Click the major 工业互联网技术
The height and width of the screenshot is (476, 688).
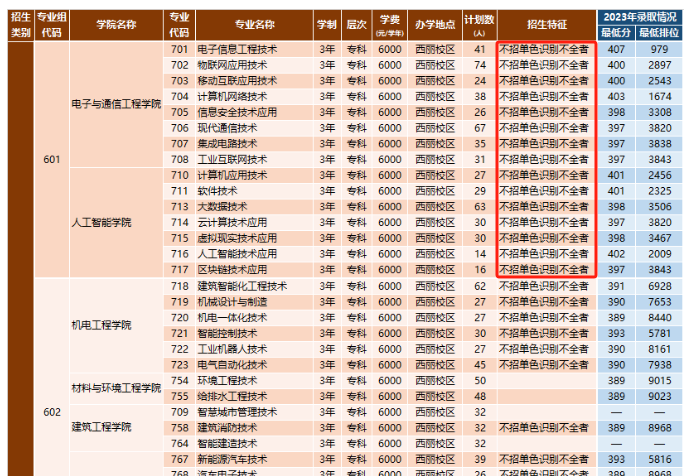point(254,160)
